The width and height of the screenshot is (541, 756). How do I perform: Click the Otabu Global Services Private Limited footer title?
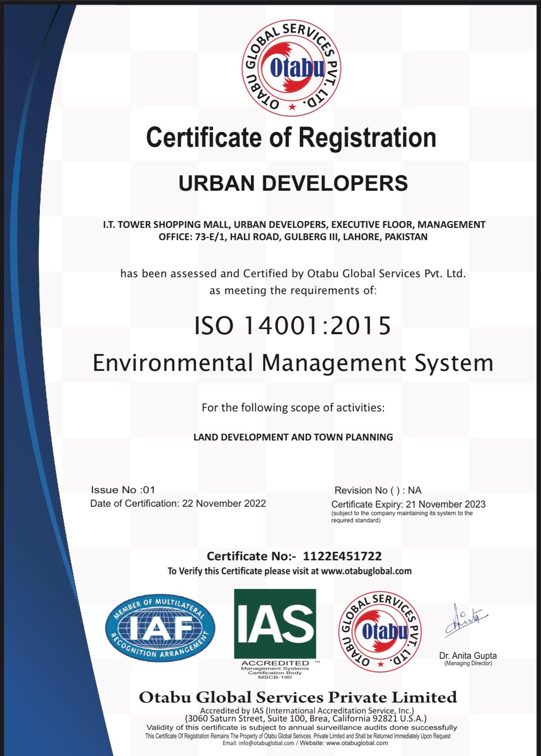(297, 697)
